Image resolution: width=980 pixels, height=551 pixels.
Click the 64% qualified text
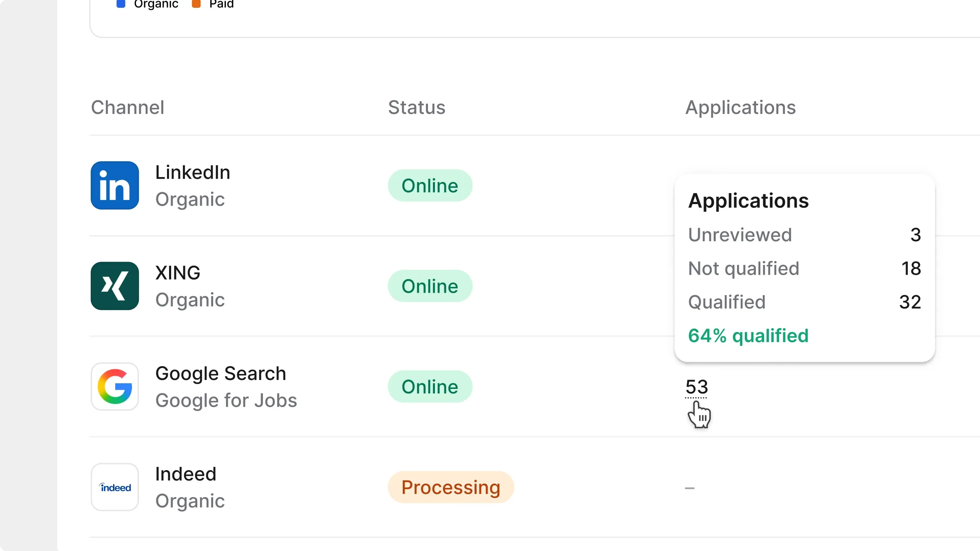pos(748,336)
